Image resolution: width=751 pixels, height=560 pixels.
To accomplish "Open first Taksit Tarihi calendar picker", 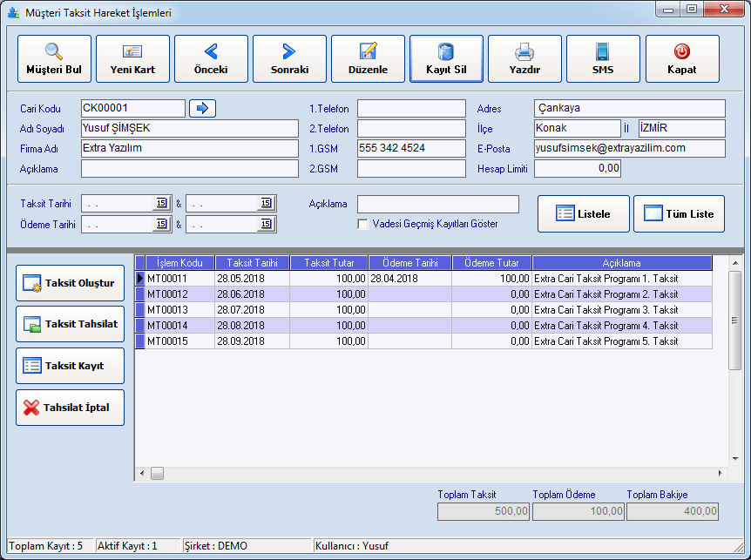I will (x=162, y=204).
